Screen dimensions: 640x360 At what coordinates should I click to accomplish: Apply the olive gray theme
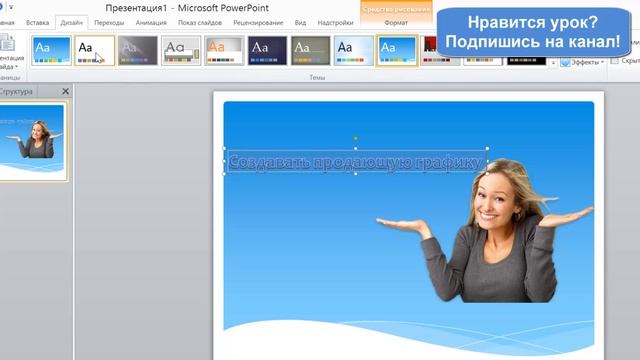pyautogui.click(x=311, y=51)
